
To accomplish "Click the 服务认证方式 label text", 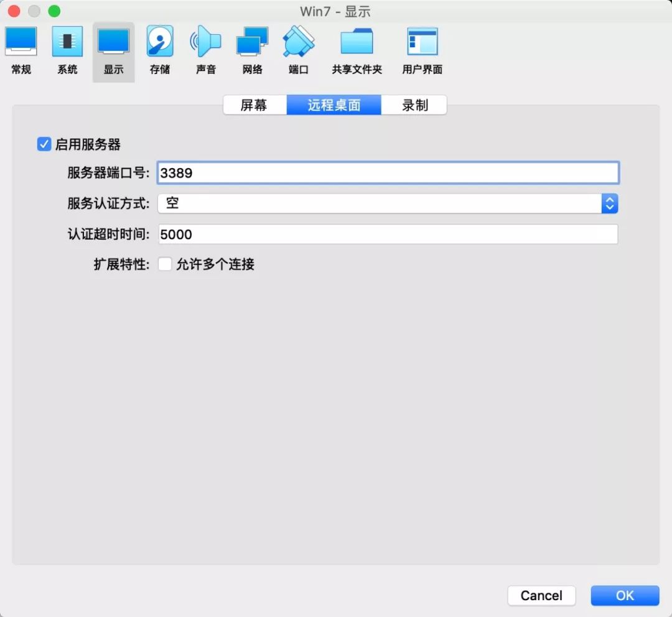I will 108,203.
